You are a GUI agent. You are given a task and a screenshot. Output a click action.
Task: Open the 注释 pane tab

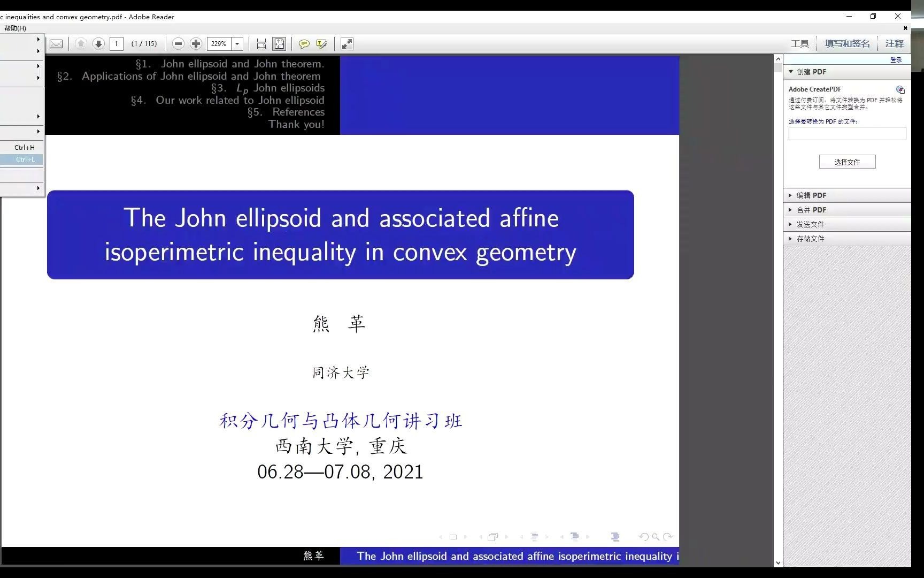tap(895, 44)
